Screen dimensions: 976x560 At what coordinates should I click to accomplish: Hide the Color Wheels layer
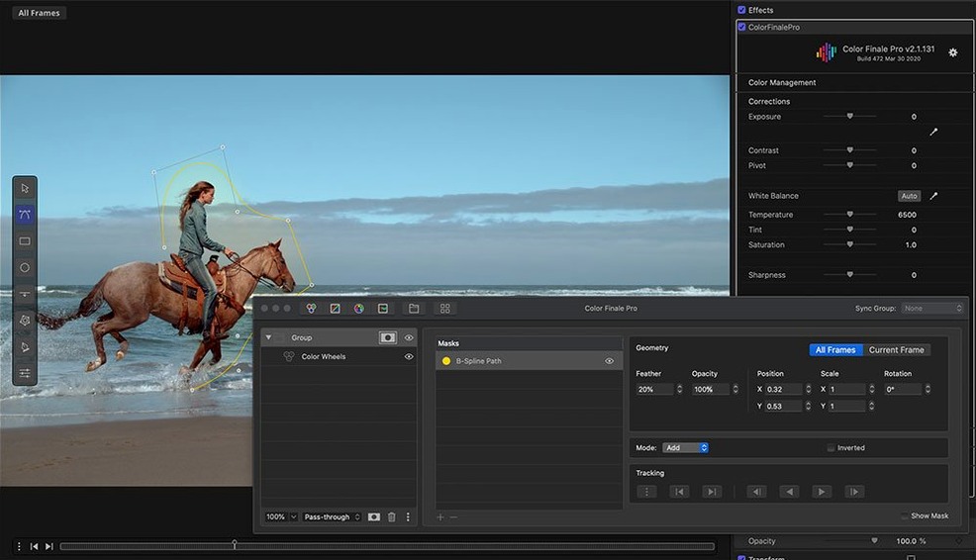click(409, 356)
